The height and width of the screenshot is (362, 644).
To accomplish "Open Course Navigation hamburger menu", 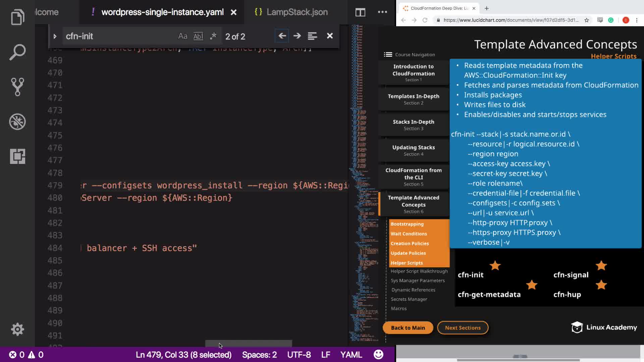I will click(388, 55).
